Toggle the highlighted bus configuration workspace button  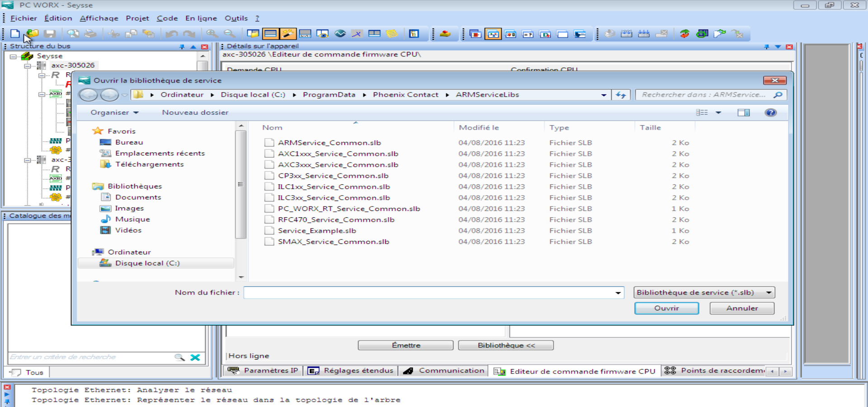pyautogui.click(x=493, y=34)
